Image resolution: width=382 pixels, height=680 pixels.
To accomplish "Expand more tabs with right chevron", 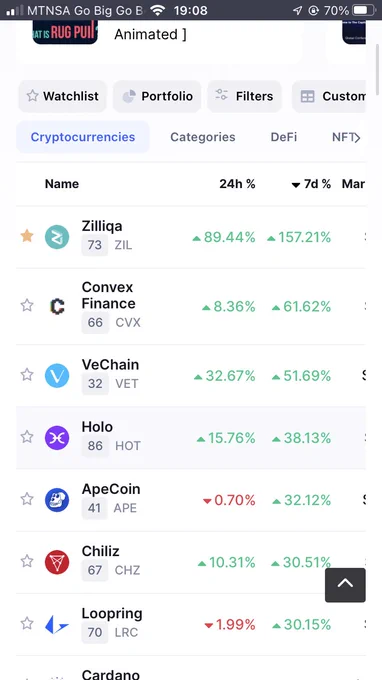I will (357, 138).
